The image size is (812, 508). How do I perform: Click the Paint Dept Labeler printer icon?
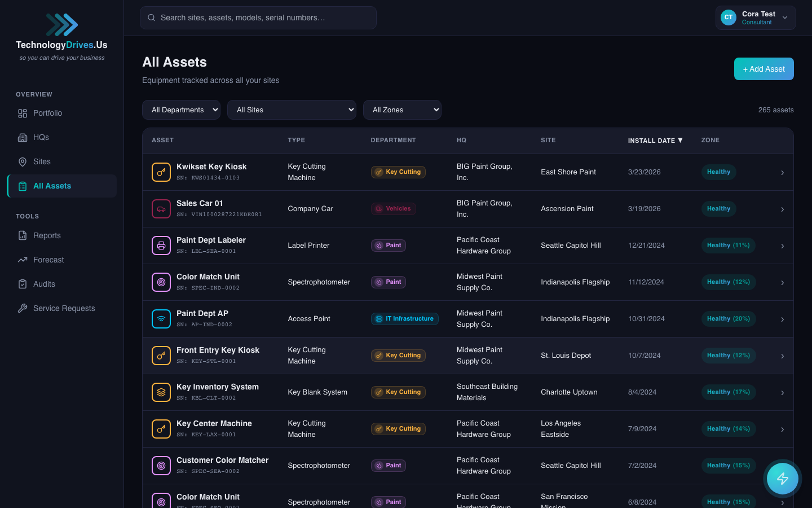(x=161, y=246)
